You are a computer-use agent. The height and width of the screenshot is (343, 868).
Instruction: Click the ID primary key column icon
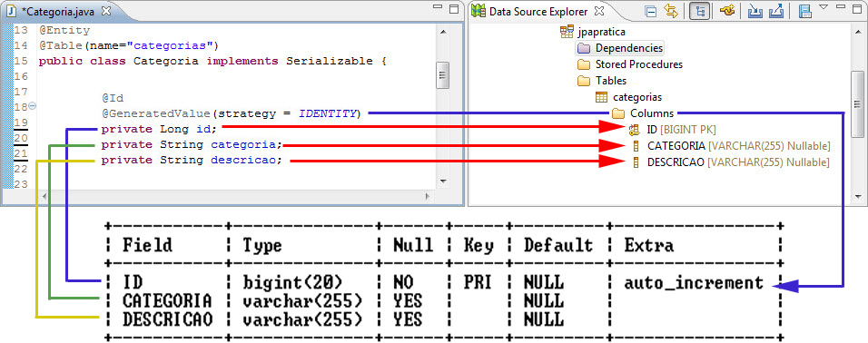635,130
